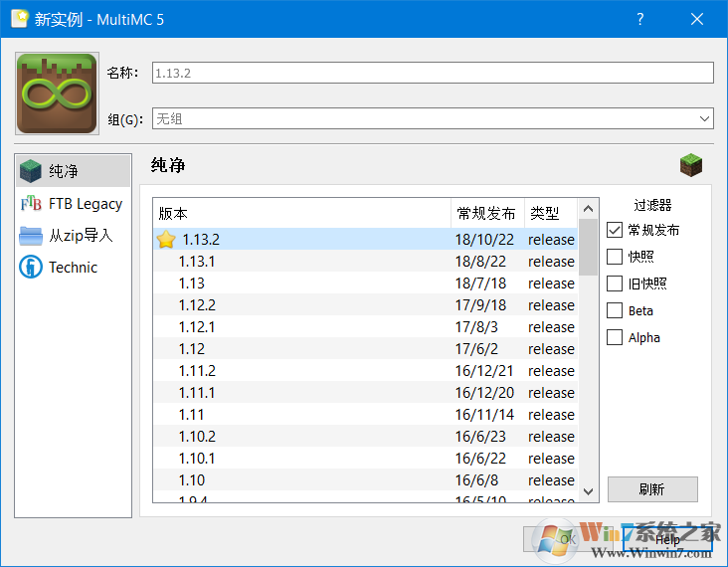Click the star icon next to 1.13.2
The height and width of the screenshot is (567, 728).
tap(166, 240)
